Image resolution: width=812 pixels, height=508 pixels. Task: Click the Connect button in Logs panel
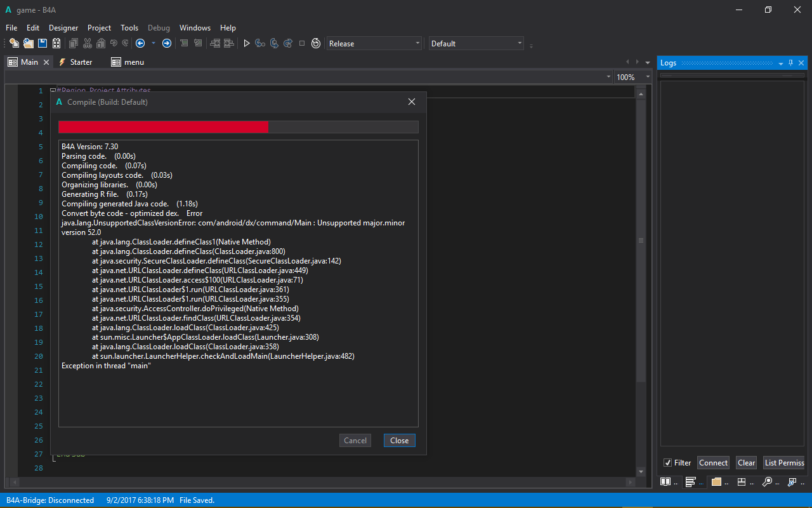tap(713, 463)
